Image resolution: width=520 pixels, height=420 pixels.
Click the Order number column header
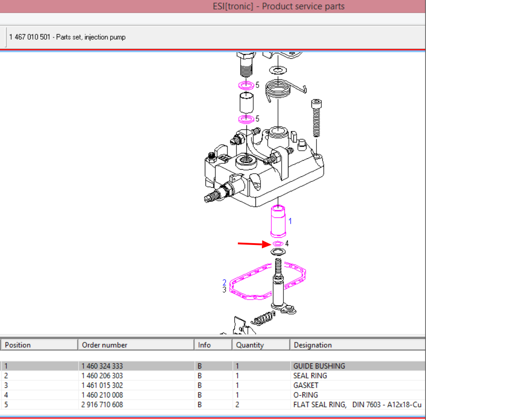click(135, 345)
